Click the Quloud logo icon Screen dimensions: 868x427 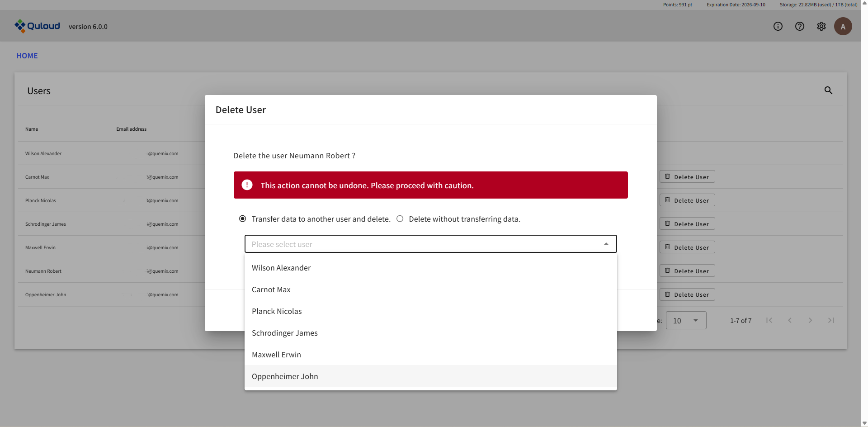tap(20, 26)
